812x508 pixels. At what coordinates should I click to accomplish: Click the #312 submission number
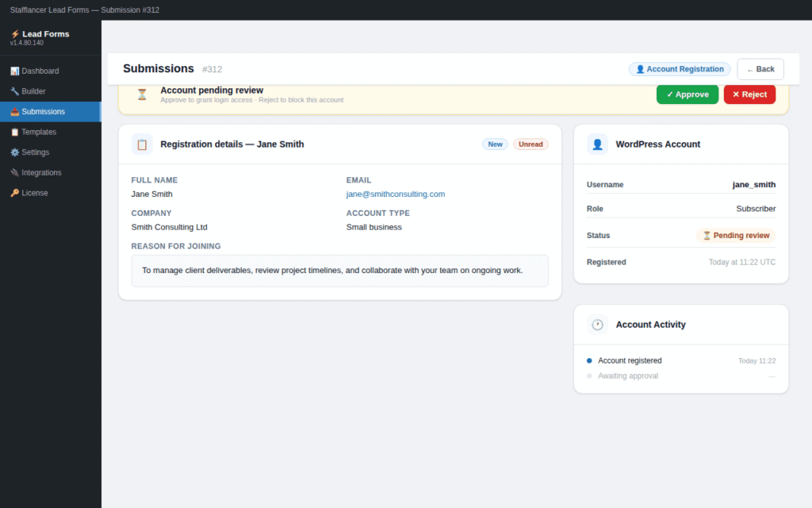(x=213, y=70)
